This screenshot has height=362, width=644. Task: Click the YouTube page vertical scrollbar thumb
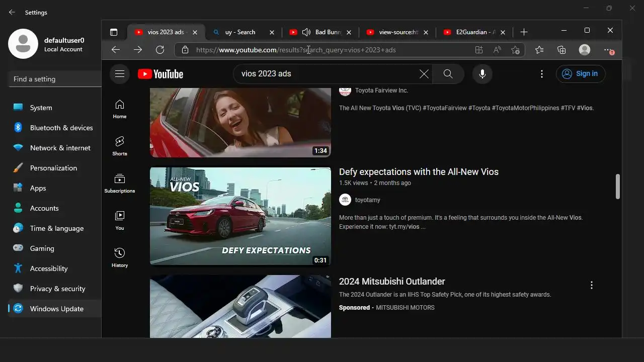(x=618, y=187)
